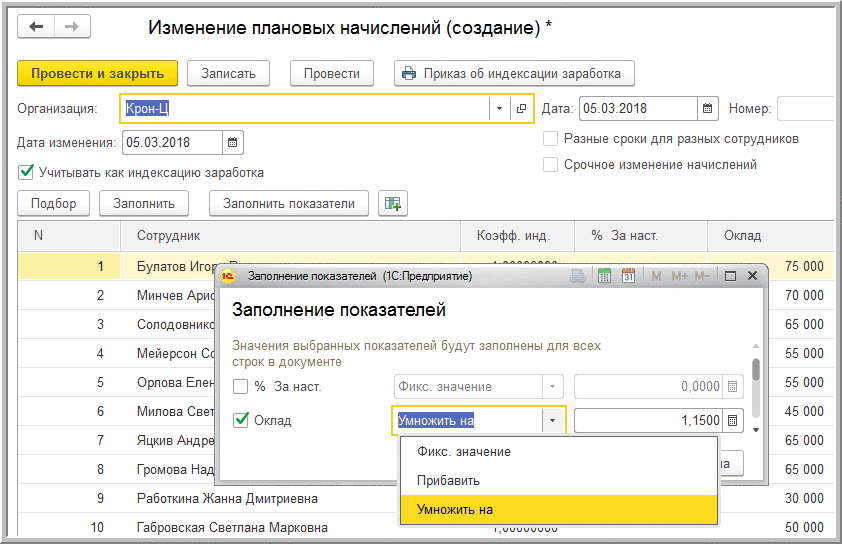This screenshot has width=842, height=544.
Task: Collapse the Умножить на dropdown arrow
Action: (x=553, y=421)
